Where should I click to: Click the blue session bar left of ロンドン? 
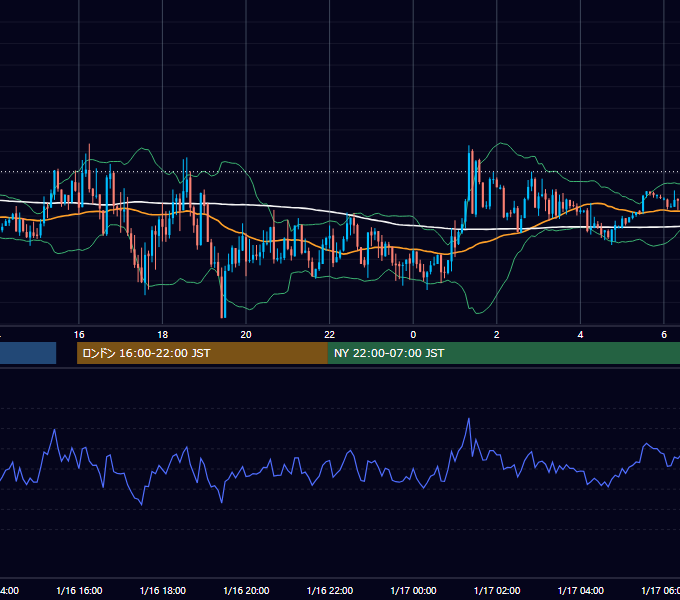pyautogui.click(x=28, y=353)
